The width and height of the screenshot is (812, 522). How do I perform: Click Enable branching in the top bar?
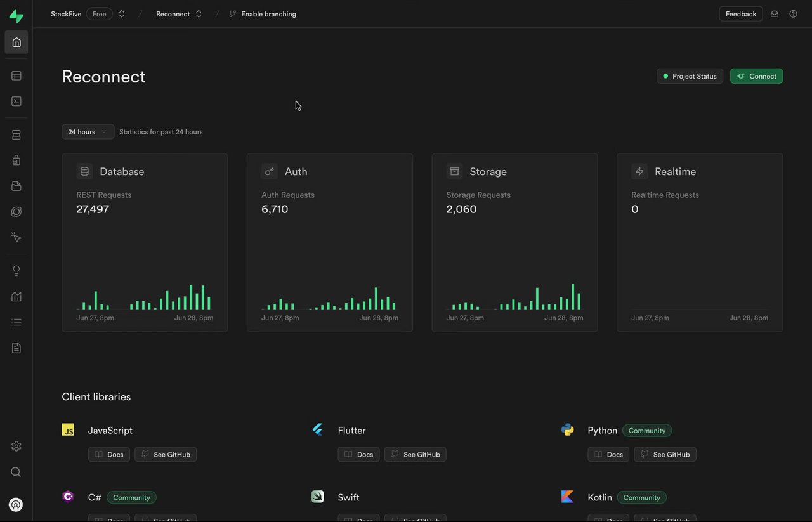(263, 14)
